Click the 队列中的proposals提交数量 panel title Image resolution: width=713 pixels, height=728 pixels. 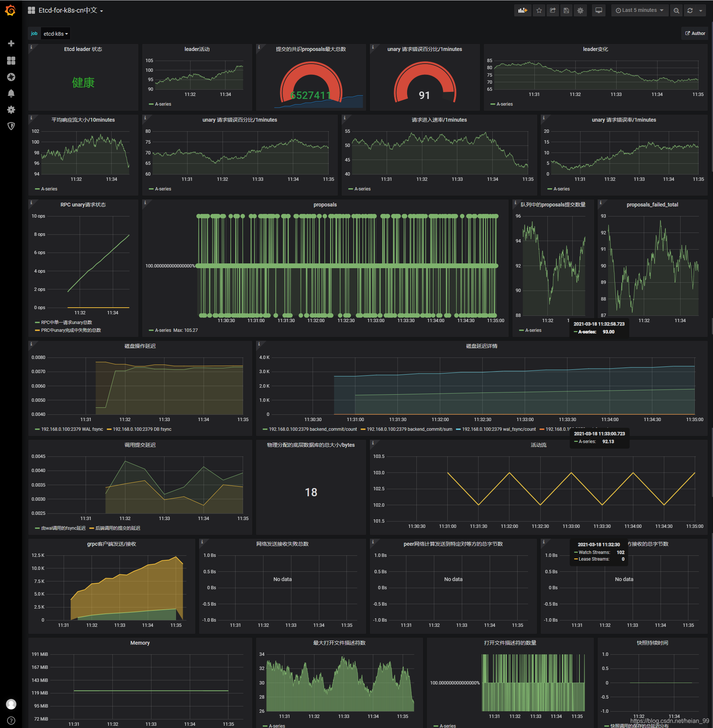pos(553,204)
